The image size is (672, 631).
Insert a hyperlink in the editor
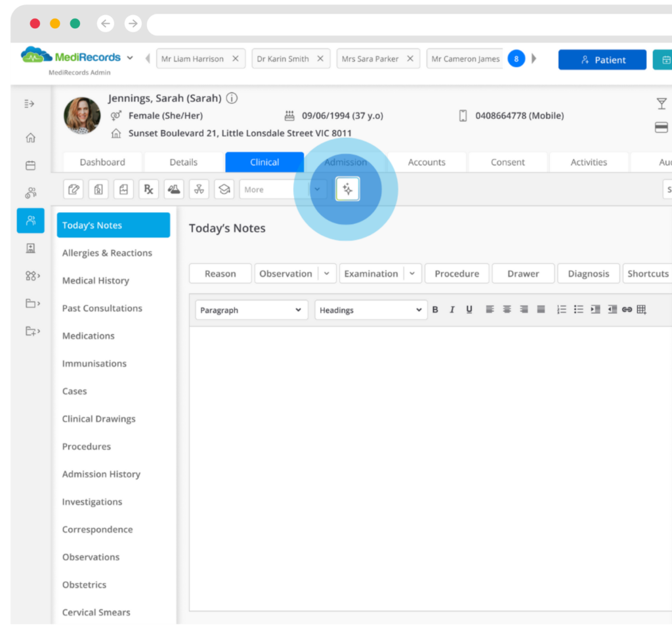coord(627,310)
